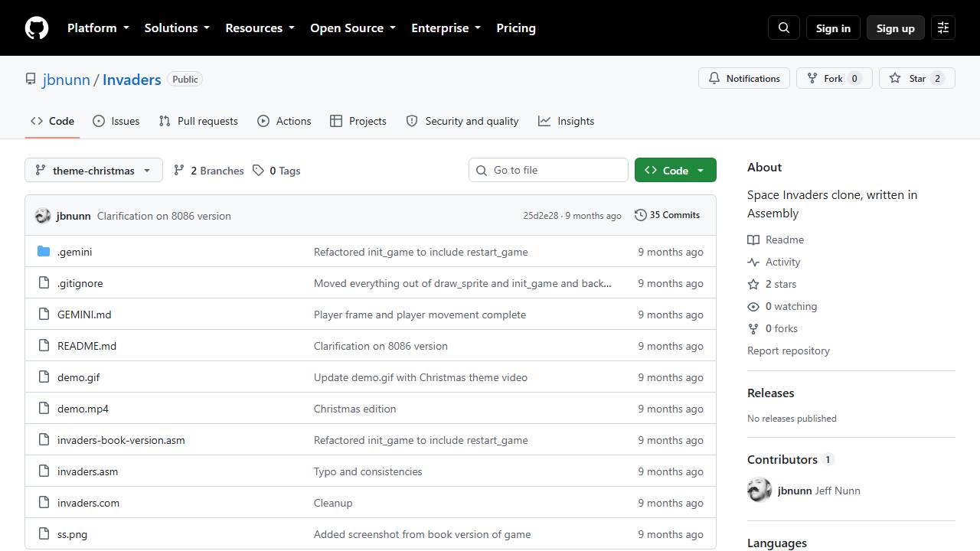The image size is (980, 551).
Task: Click the file icon beside README.md
Action: [x=44, y=346]
